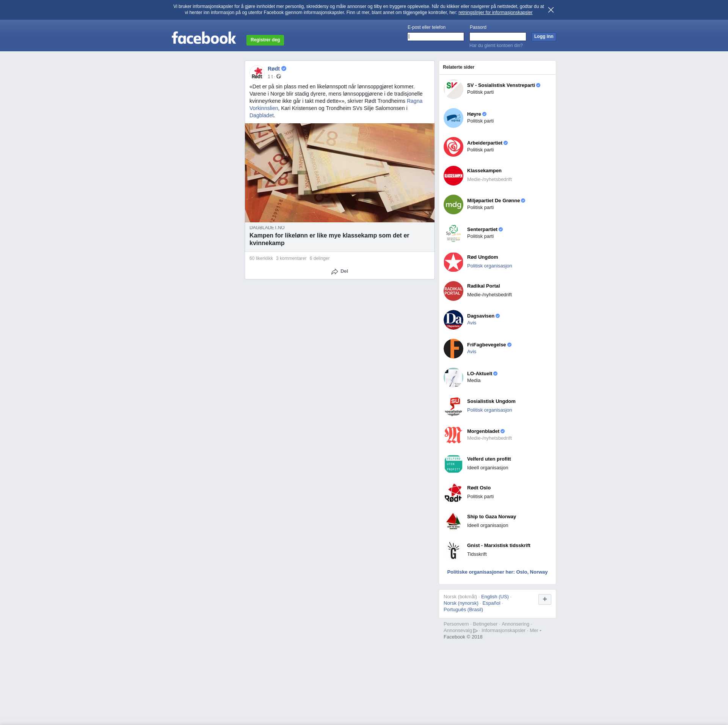The height and width of the screenshot is (725, 728).
Task: Switch language to English (US)
Action: click(495, 597)
